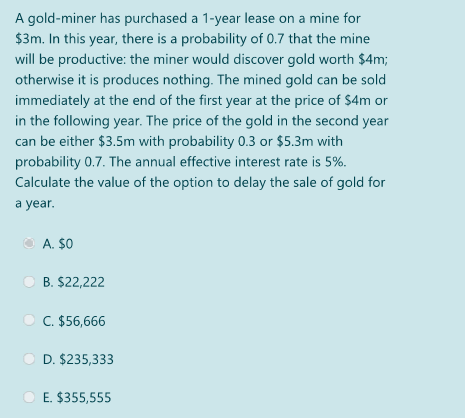Click the word "immediately" in the question
Image resolution: width=465 pixels, height=418 pixels.
(x=52, y=101)
